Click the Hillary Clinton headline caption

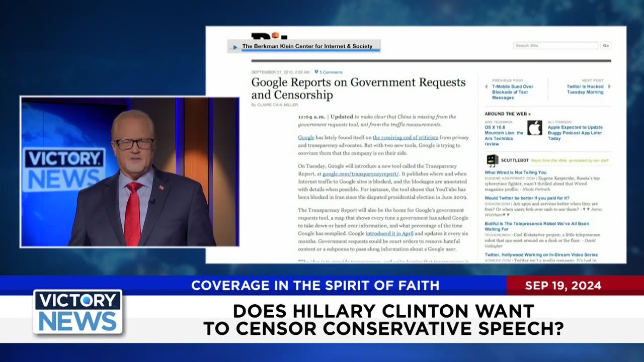[x=383, y=319]
